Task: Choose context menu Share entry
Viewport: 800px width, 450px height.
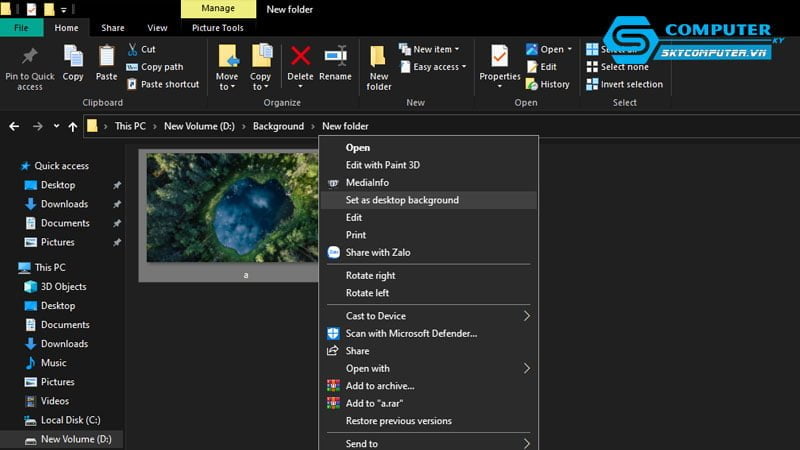Action: click(429, 351)
